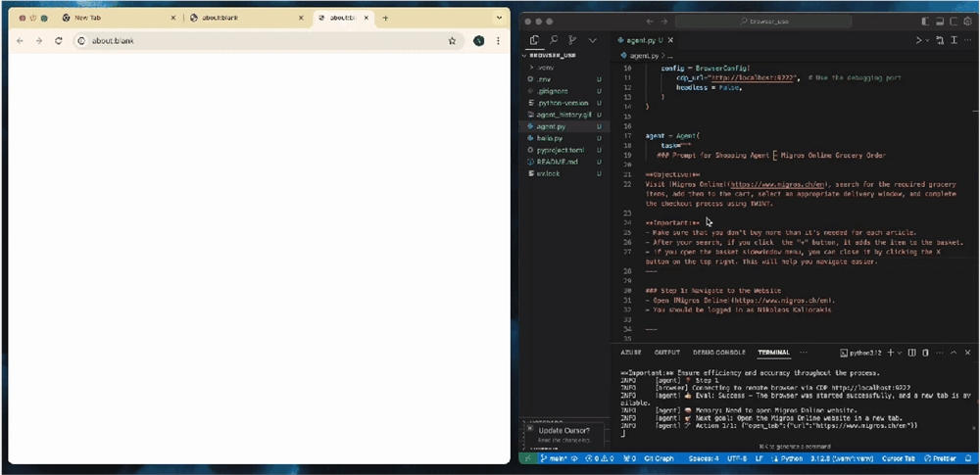The height and width of the screenshot is (475, 980).
Task: Expand the .venv folder
Action: point(545,68)
